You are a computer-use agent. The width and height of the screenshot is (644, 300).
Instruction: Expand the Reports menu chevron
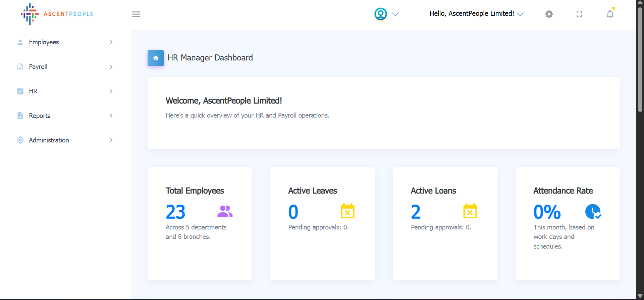click(111, 116)
